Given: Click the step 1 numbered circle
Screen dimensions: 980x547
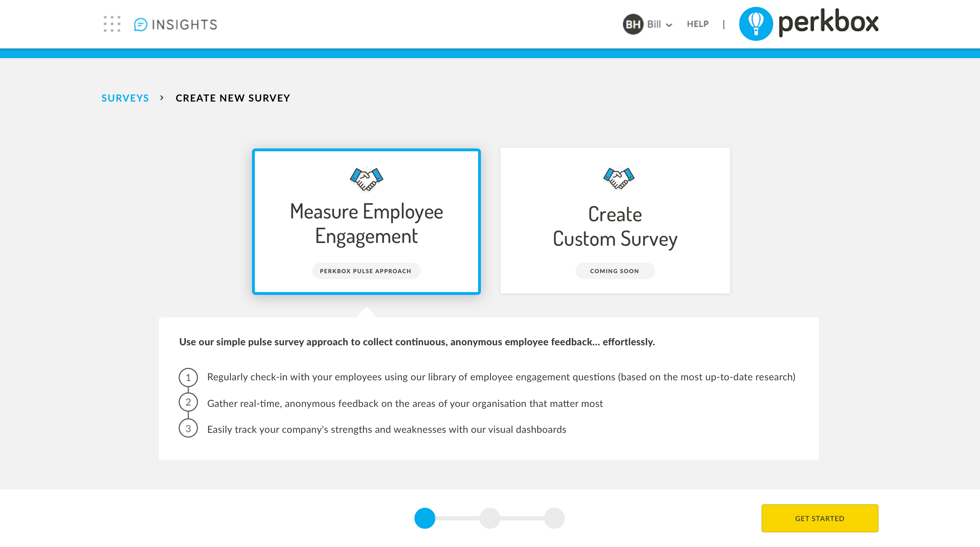Looking at the screenshot, I should click(188, 377).
